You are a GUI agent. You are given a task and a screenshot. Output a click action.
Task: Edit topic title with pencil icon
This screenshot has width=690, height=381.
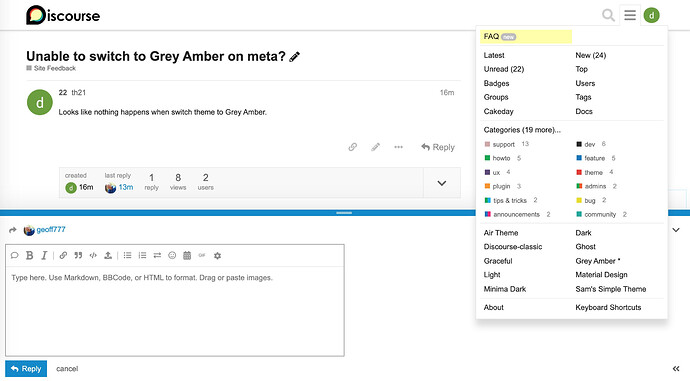[294, 57]
